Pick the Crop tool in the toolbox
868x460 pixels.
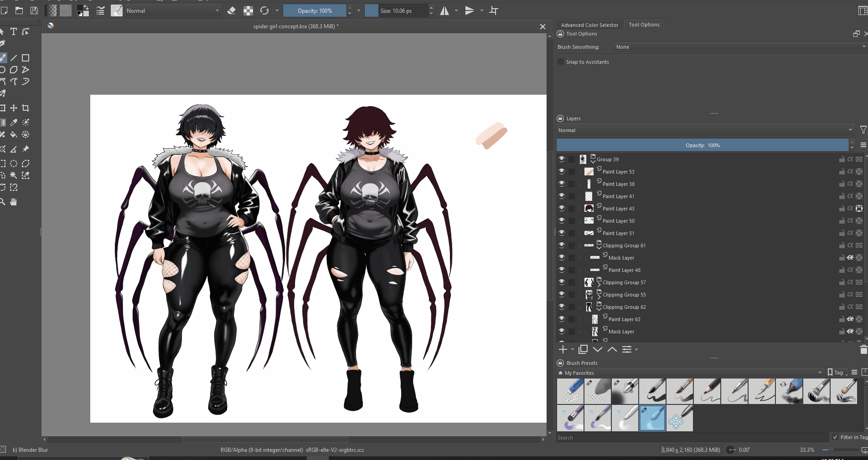tap(26, 108)
